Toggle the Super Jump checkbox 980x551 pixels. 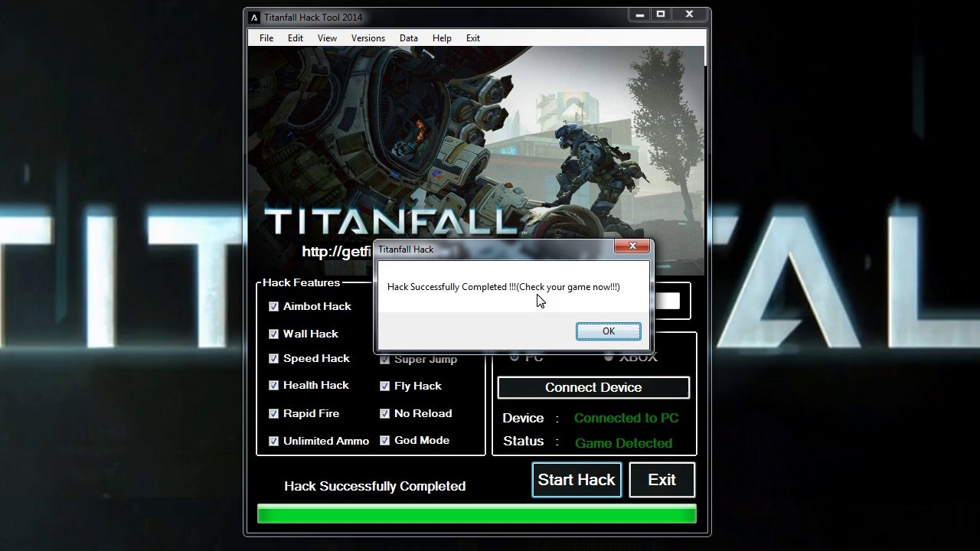[x=384, y=360]
